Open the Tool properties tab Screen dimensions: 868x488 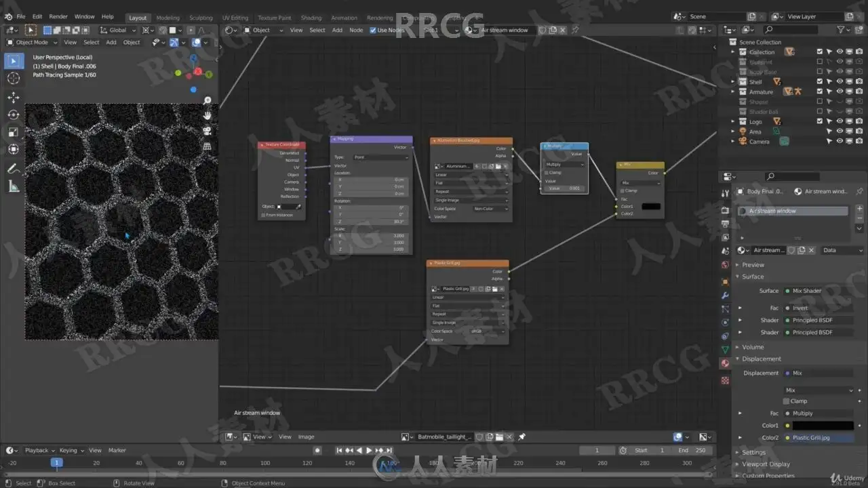725,194
